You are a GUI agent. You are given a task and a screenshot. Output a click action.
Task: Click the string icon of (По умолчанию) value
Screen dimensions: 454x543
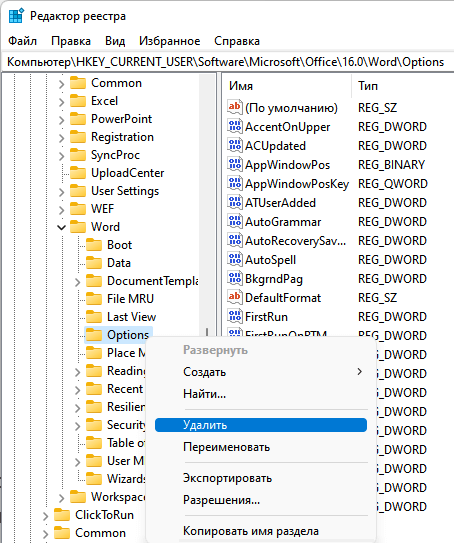point(234,107)
